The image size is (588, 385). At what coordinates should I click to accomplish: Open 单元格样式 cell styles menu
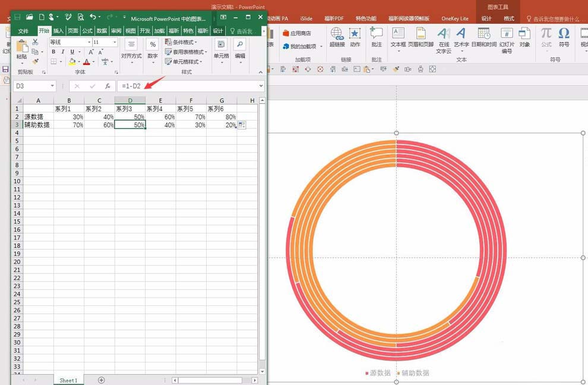click(184, 62)
